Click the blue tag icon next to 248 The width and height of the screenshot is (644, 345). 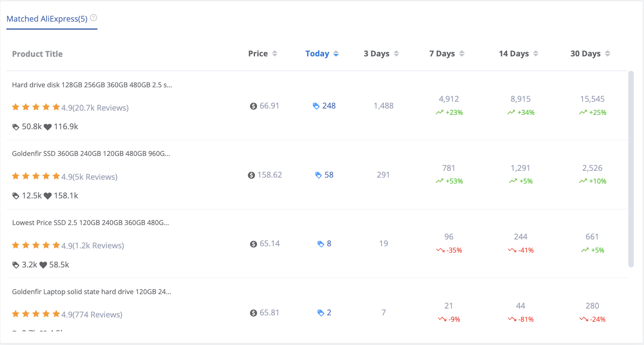[x=316, y=106]
